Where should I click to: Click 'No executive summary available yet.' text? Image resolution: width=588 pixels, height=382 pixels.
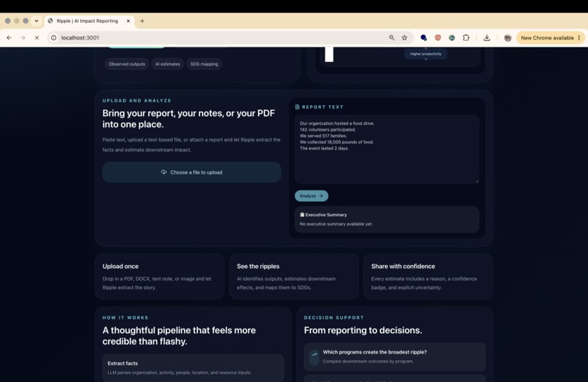point(336,224)
